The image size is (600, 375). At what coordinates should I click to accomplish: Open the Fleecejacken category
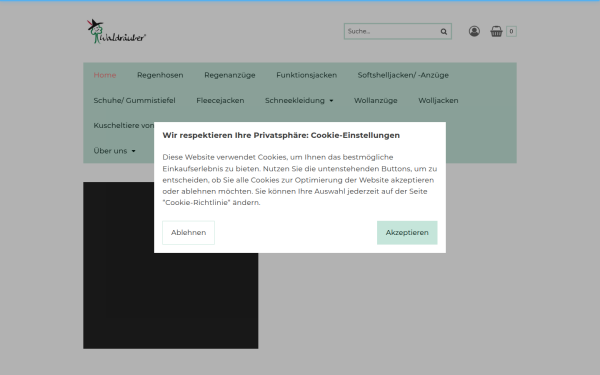220,100
